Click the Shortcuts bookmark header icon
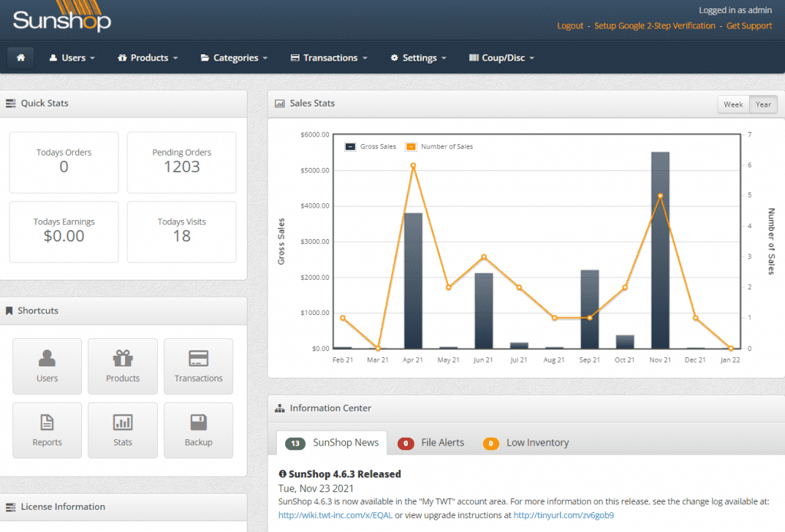The width and height of the screenshot is (785, 532). (9, 310)
